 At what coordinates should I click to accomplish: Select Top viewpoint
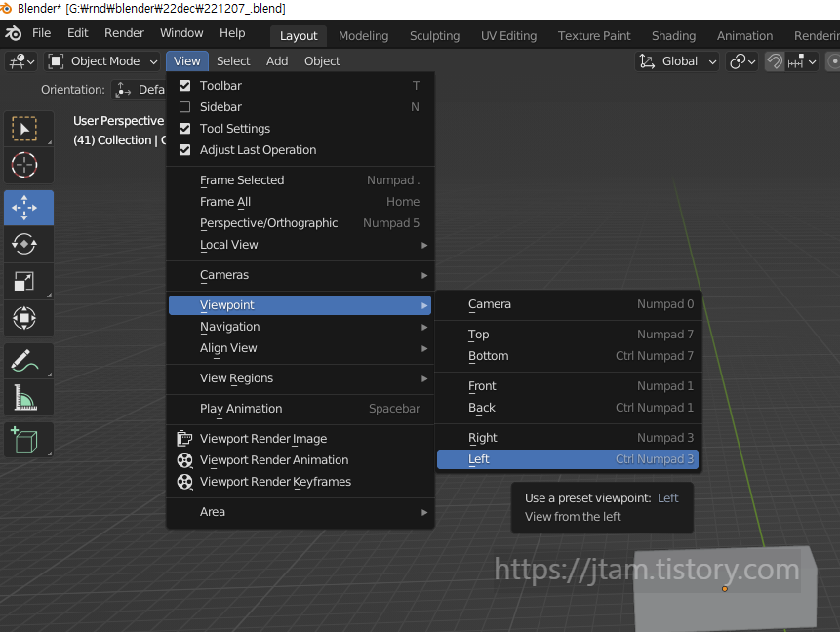pos(568,335)
